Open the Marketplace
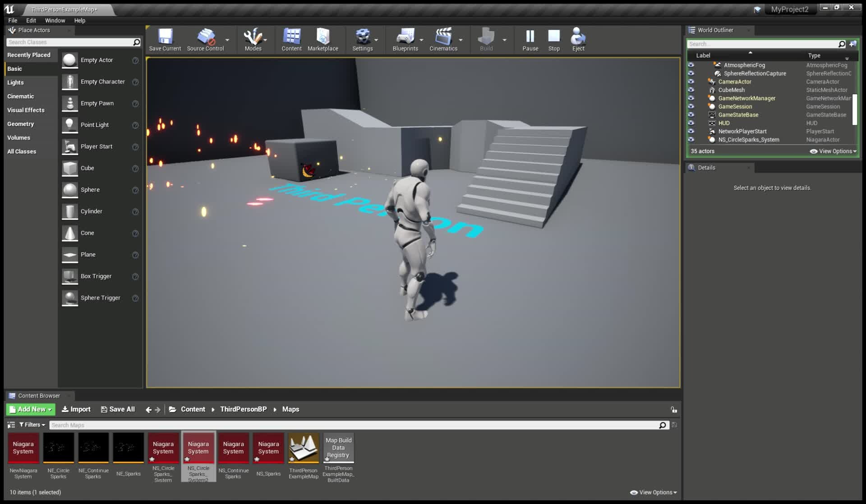The width and height of the screenshot is (866, 504). pyautogui.click(x=322, y=40)
